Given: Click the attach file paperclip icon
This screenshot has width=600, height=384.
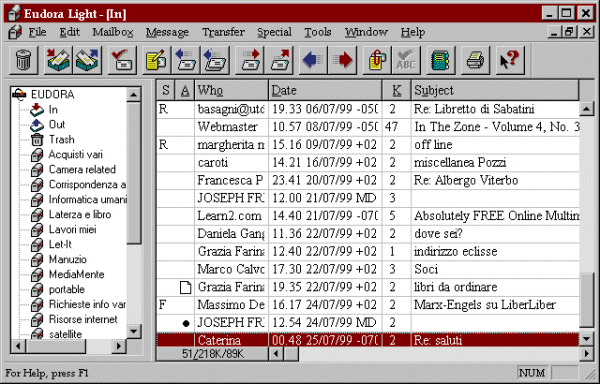Looking at the screenshot, I should (377, 60).
